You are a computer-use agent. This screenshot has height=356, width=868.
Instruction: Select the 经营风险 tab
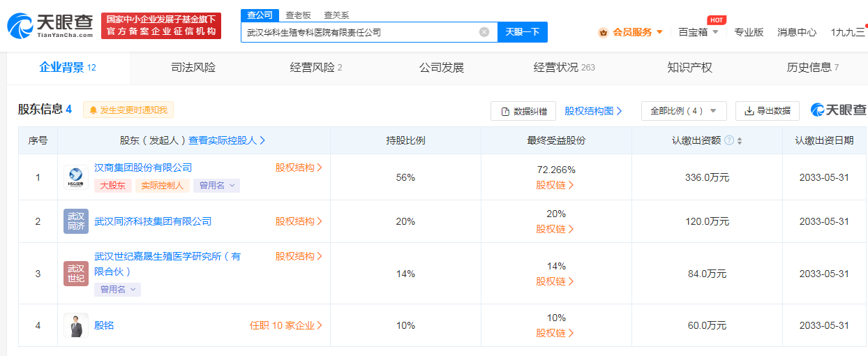coord(316,68)
